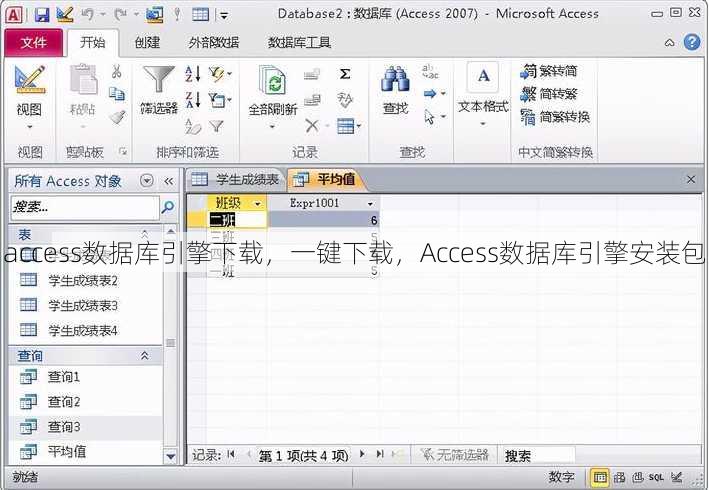Collapse the 表 group
Image resolution: width=709 pixels, height=490 pixels.
[x=145, y=234]
